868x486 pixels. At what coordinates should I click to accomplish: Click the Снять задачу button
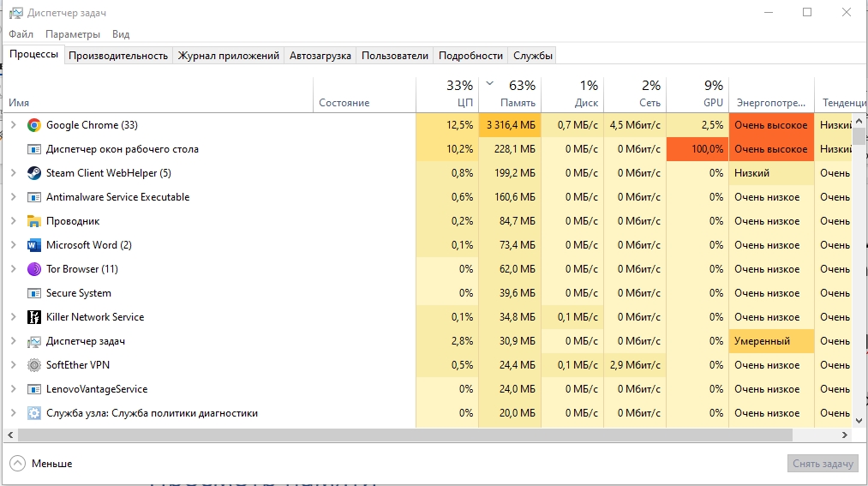pyautogui.click(x=823, y=464)
